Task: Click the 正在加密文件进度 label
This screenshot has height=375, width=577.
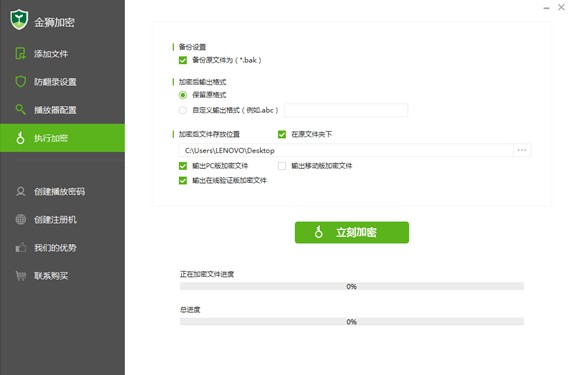Action: (x=207, y=274)
